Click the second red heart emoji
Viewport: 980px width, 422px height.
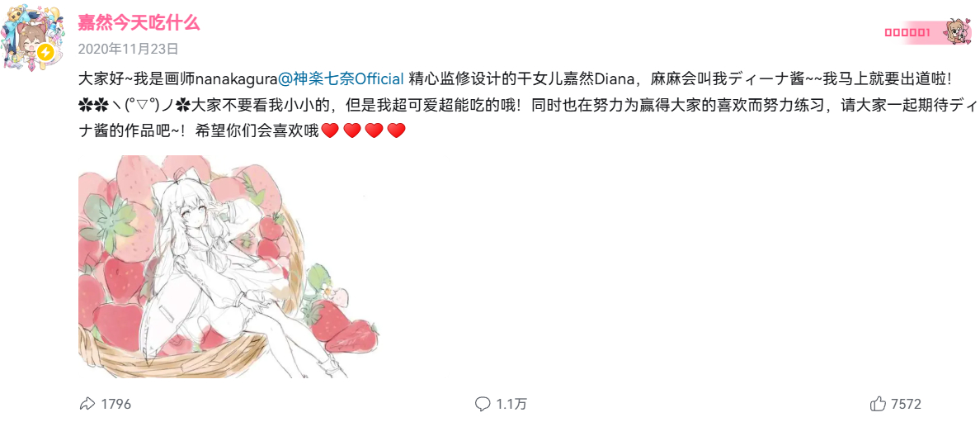pyautogui.click(x=352, y=130)
